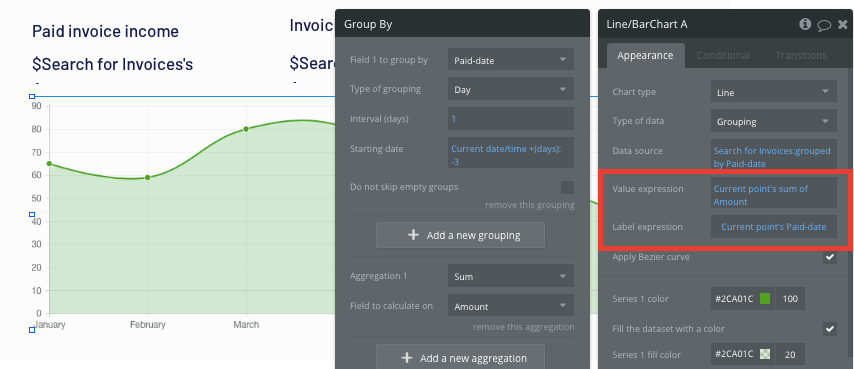Click the Series 1 fill color swatch
Screen dimensions: 854x369
pyautogui.click(x=765, y=354)
